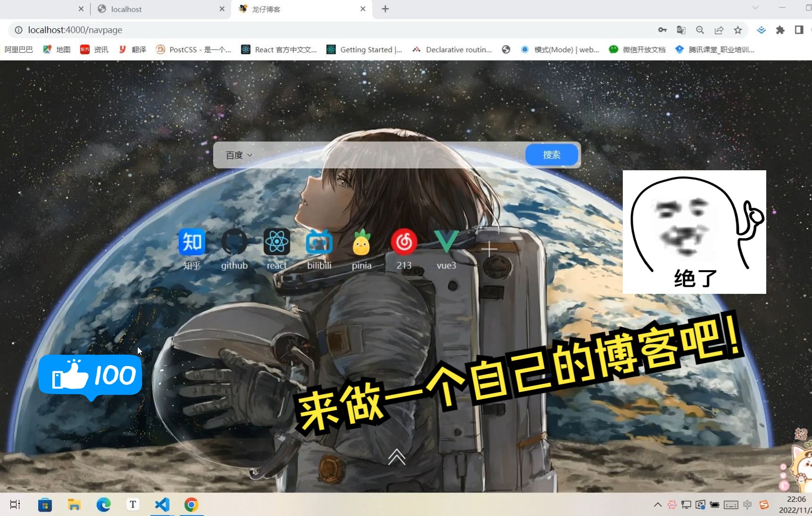Open the Declarative routing bookmark

(x=452, y=50)
